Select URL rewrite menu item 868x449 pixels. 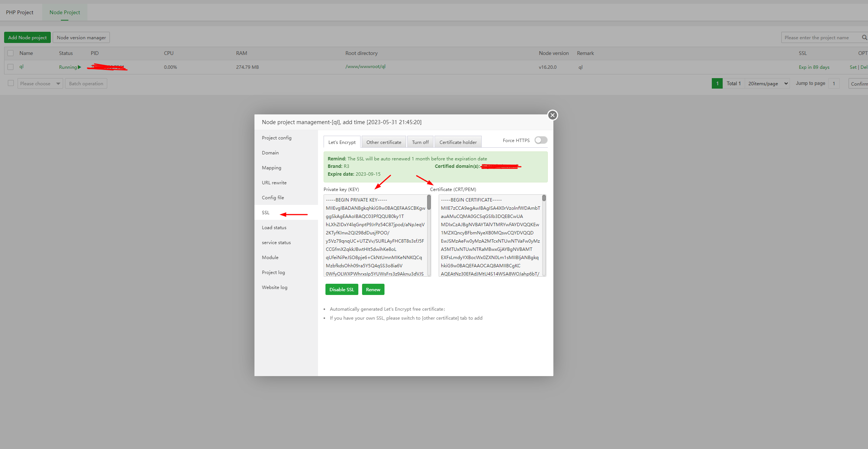click(x=274, y=182)
